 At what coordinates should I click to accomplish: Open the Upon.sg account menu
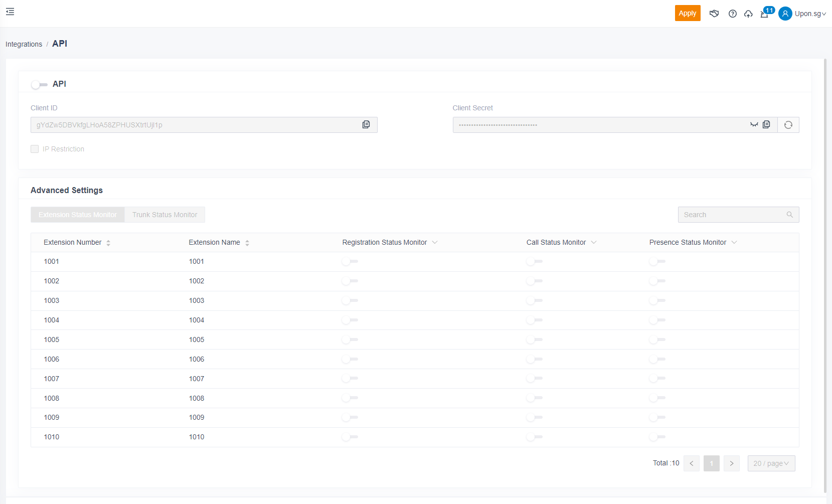click(x=802, y=14)
